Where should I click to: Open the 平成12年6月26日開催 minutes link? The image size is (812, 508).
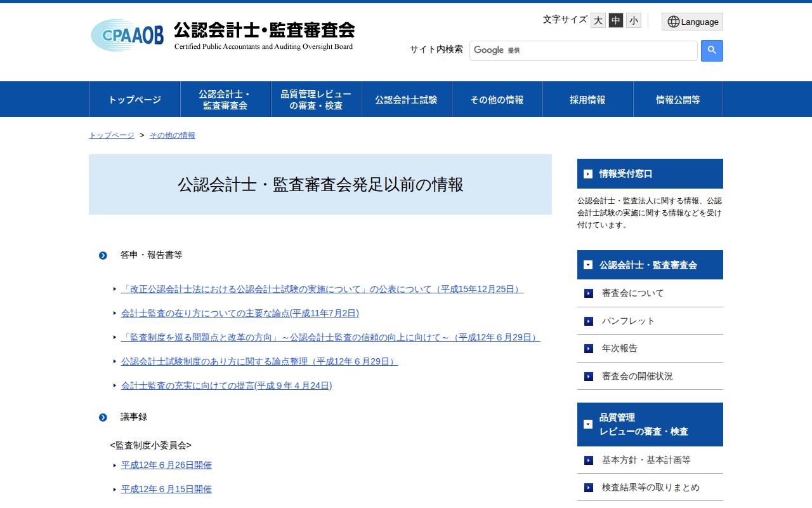[166, 465]
